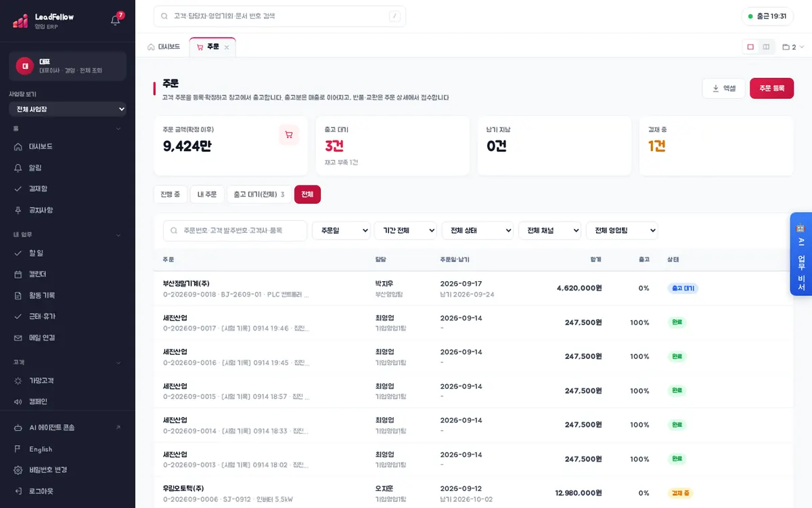Open order O-202609-0016 for 세진산업
This screenshot has height=508, width=812.
tap(473, 356)
